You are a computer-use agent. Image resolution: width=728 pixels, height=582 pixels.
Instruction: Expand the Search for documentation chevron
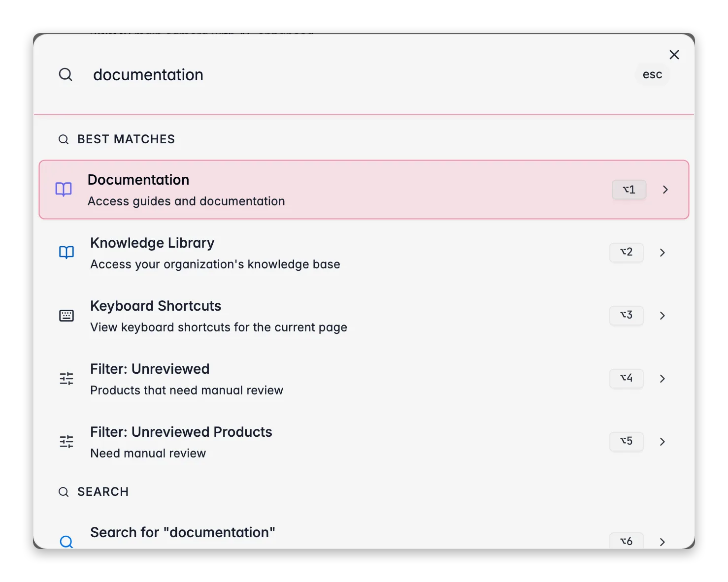(x=662, y=542)
